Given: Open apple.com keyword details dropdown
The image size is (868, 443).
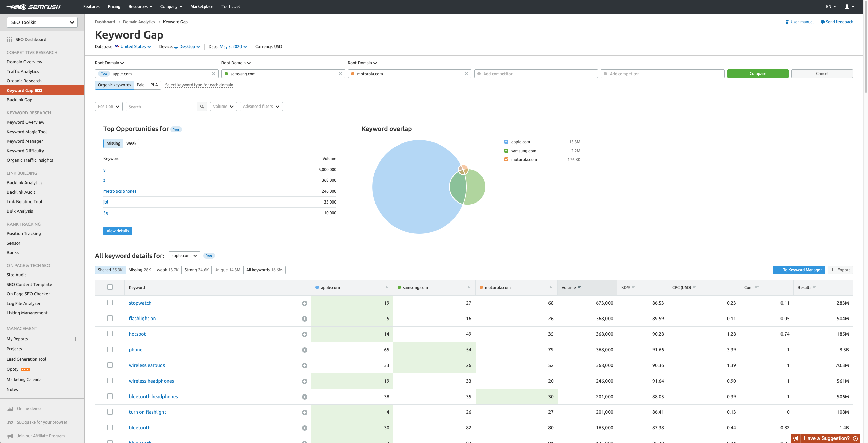Looking at the screenshot, I should tap(185, 256).
